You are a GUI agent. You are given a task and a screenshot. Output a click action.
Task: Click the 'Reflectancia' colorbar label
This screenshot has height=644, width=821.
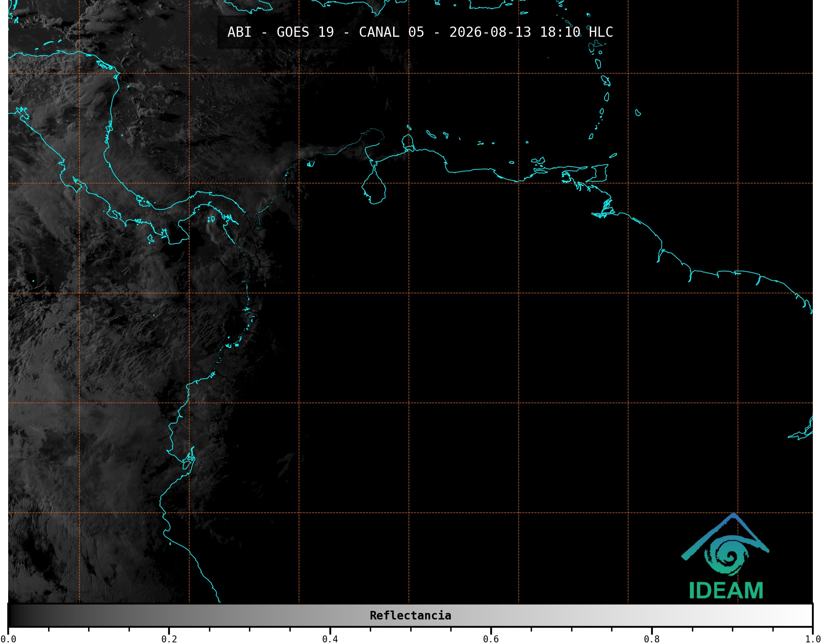[x=410, y=615]
